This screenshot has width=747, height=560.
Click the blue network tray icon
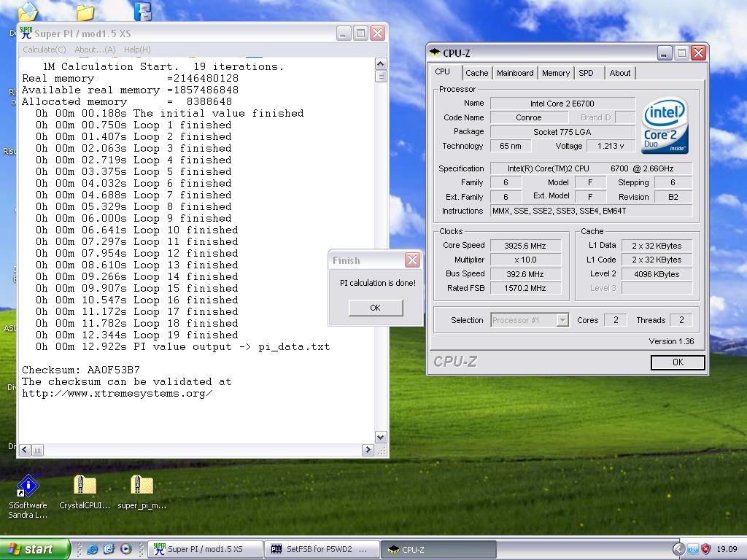tap(693, 550)
